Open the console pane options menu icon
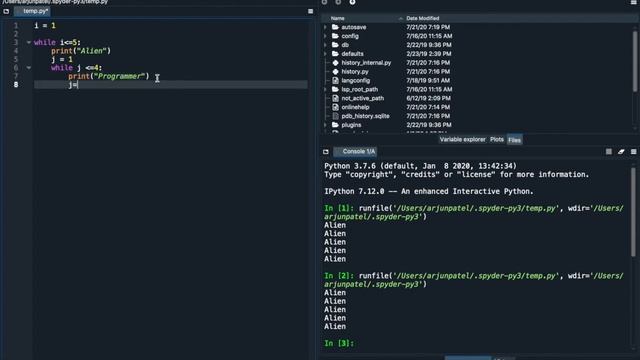 (633, 151)
